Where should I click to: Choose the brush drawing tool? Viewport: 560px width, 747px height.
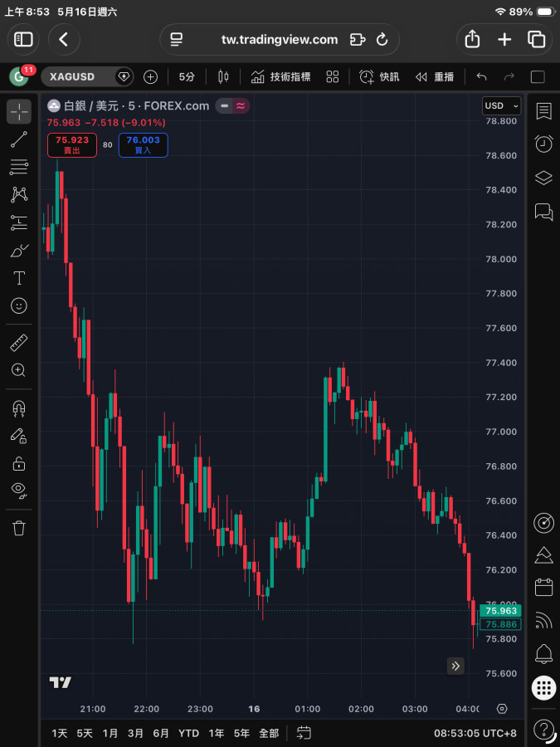pyautogui.click(x=19, y=250)
